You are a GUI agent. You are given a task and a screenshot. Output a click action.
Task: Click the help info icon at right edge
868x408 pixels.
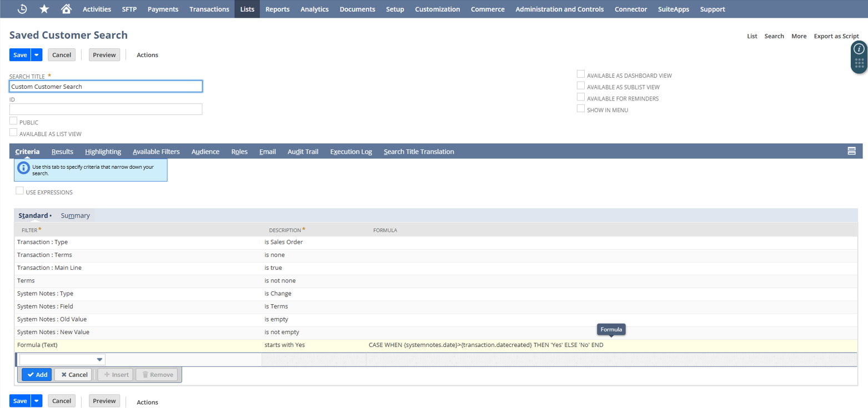(x=859, y=49)
